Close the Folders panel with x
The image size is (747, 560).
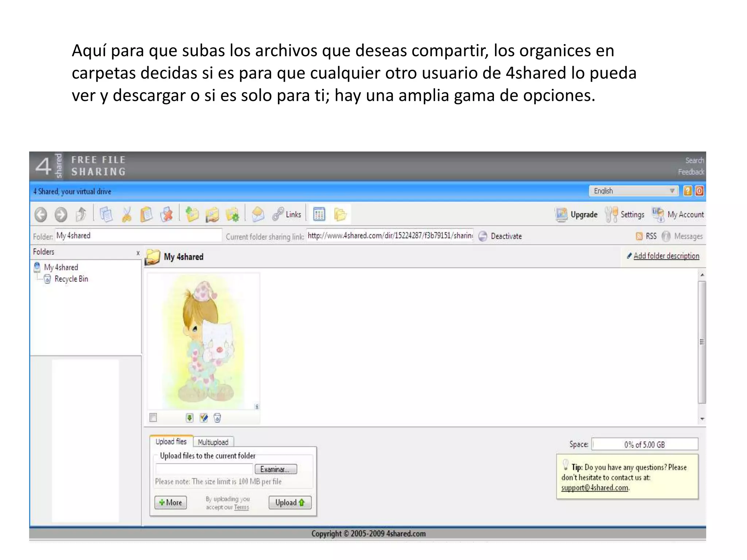(138, 253)
